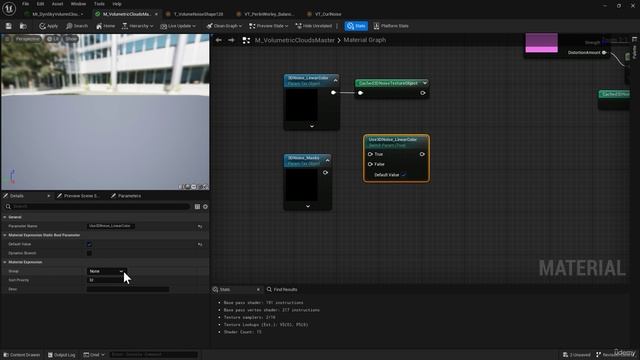Open viewport options hamburger menu
The height and width of the screenshot is (360, 640).
coord(7,39)
